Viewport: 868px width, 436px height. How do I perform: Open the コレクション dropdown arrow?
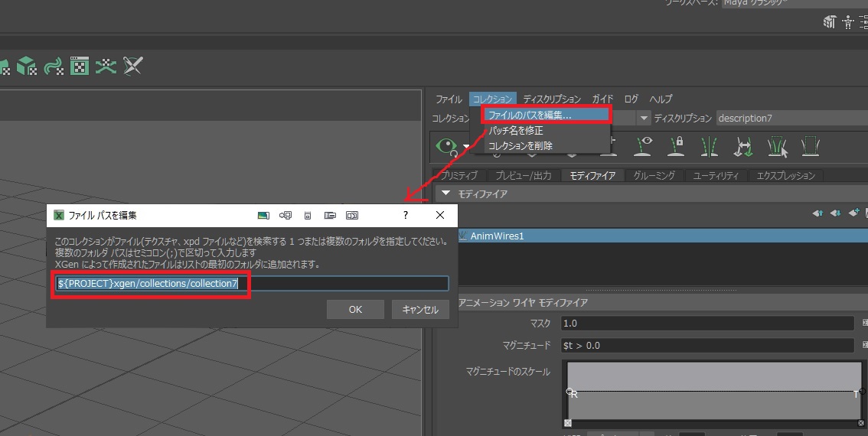(643, 118)
